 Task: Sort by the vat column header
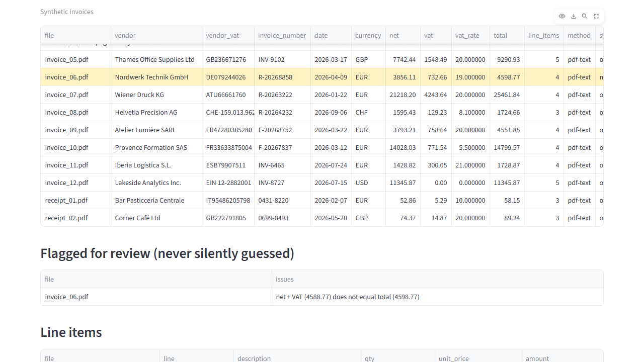436,35
